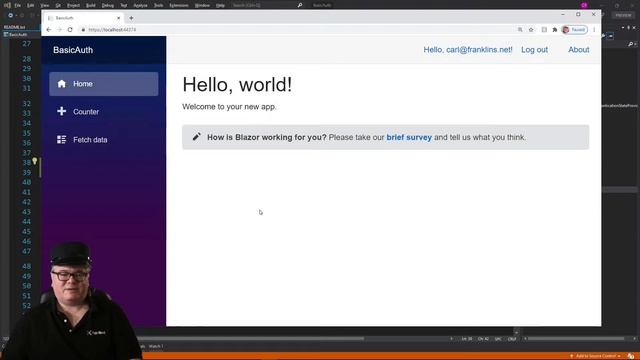Click the browser extension square icon beside the star

(544, 29)
